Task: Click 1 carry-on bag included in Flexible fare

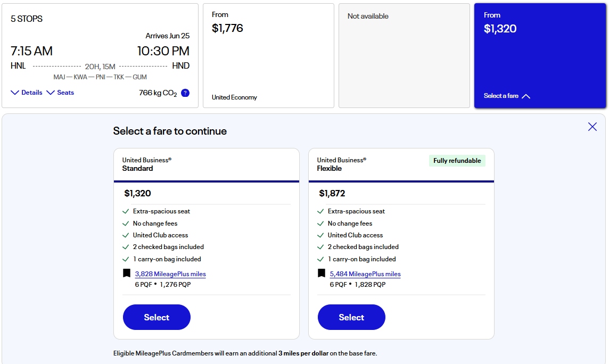Action: (x=361, y=259)
